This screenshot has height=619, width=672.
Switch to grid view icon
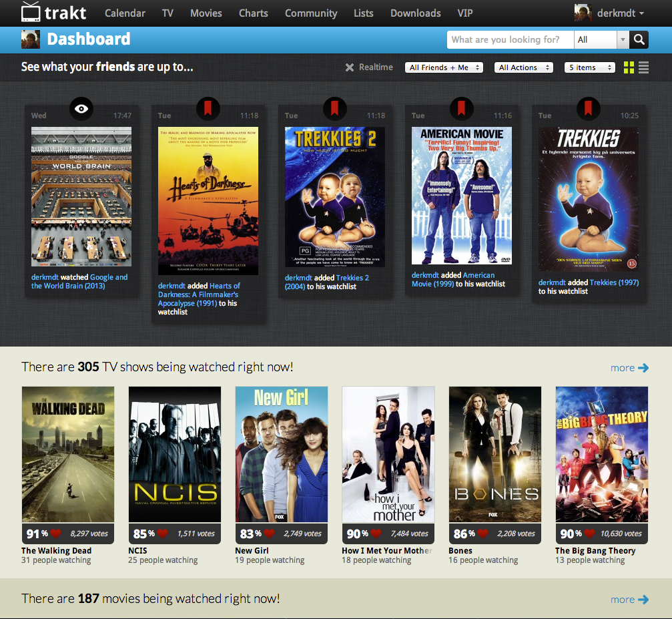pyautogui.click(x=629, y=67)
